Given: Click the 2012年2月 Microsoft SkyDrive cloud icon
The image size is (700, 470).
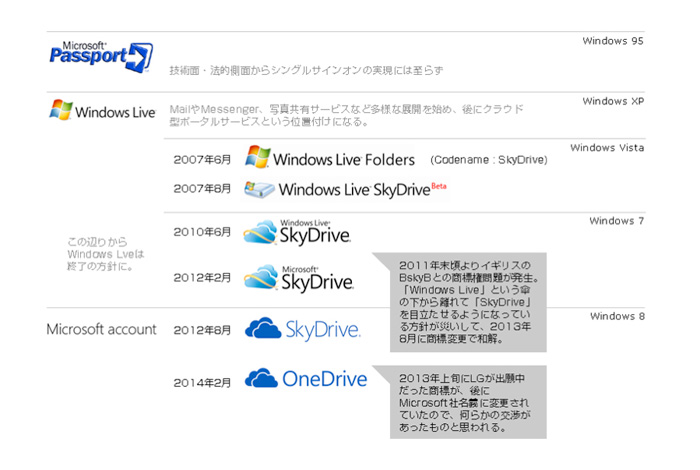Looking at the screenshot, I should pyautogui.click(x=261, y=277).
